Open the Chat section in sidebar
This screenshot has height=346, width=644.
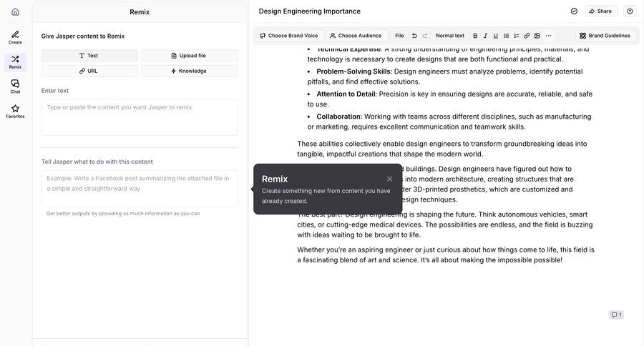[15, 86]
